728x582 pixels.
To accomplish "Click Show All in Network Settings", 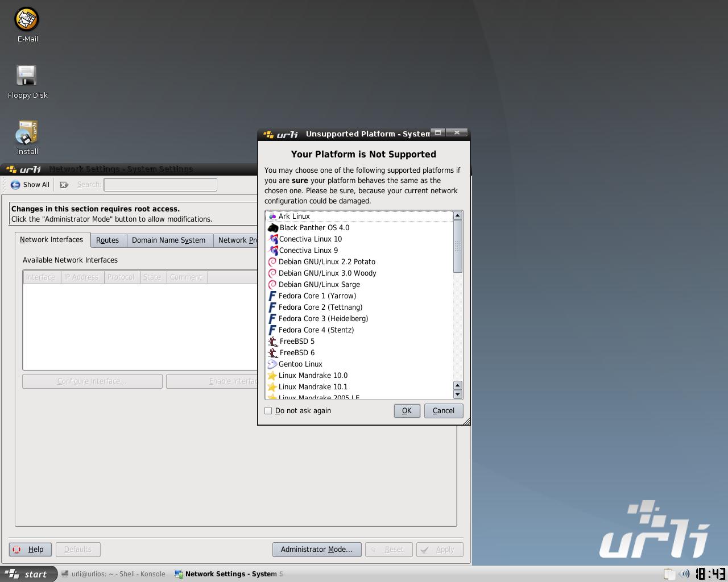I will click(x=30, y=185).
